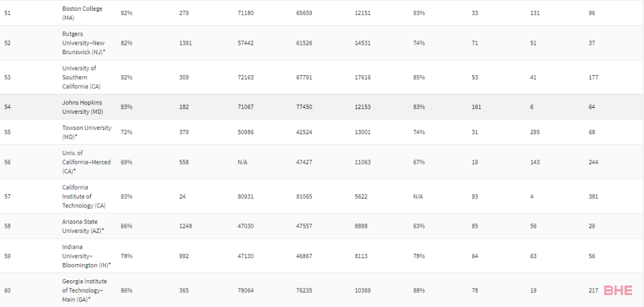Image resolution: width=644 pixels, height=307 pixels.
Task: Select the rank 57 cell
Action: 7,196
